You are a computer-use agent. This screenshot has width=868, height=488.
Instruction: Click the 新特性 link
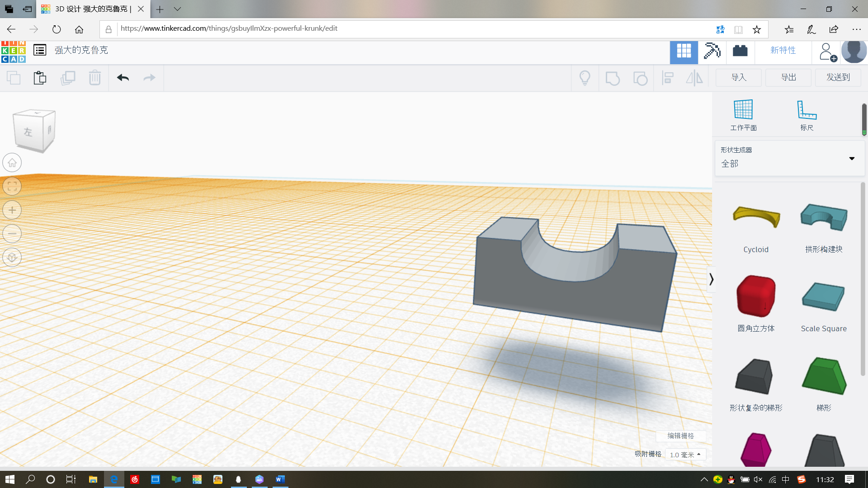click(783, 50)
